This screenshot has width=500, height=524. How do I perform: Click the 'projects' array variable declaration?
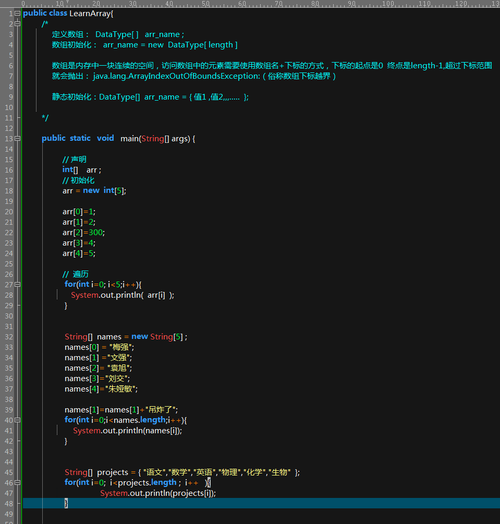click(112, 473)
